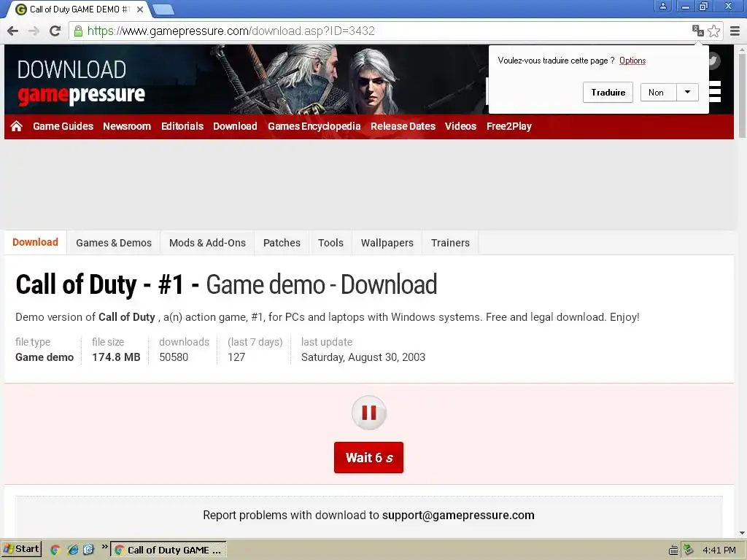Click the red Wait 6 s button

click(368, 458)
